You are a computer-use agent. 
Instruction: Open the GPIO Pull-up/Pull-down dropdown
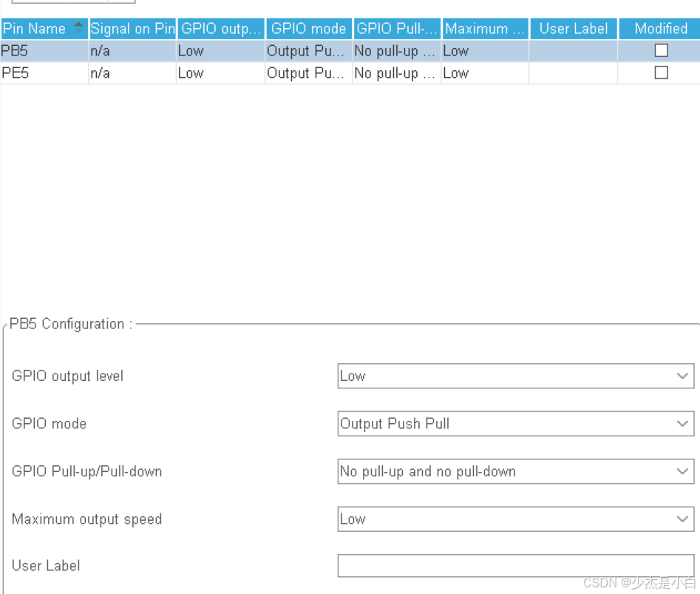point(516,471)
